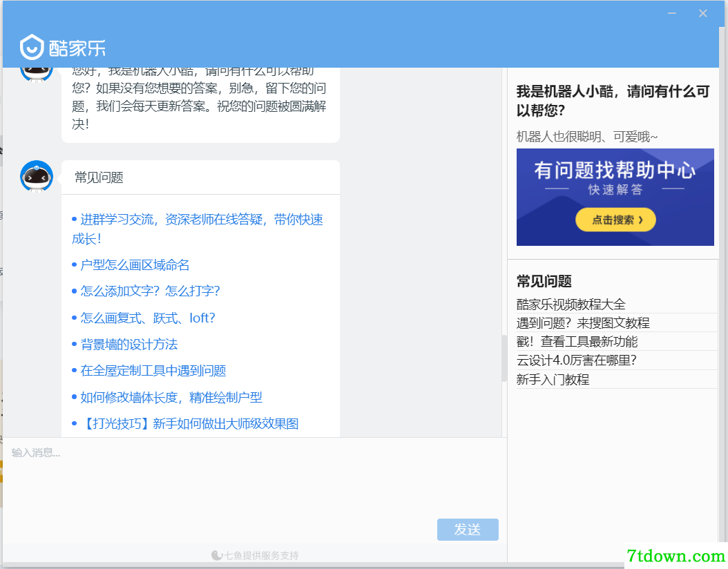
Task: Open link 【打光技巧】新手如何做出大师级效果图
Action: 189,424
